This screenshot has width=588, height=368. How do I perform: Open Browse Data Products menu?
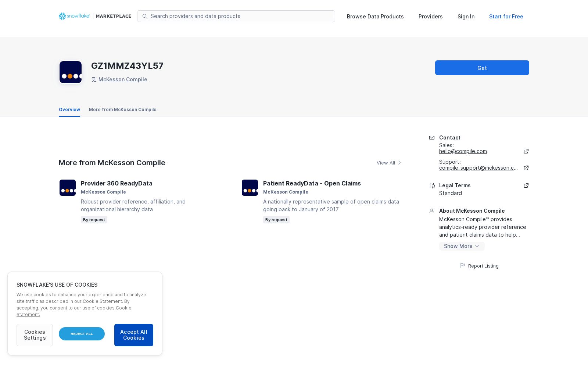click(375, 17)
